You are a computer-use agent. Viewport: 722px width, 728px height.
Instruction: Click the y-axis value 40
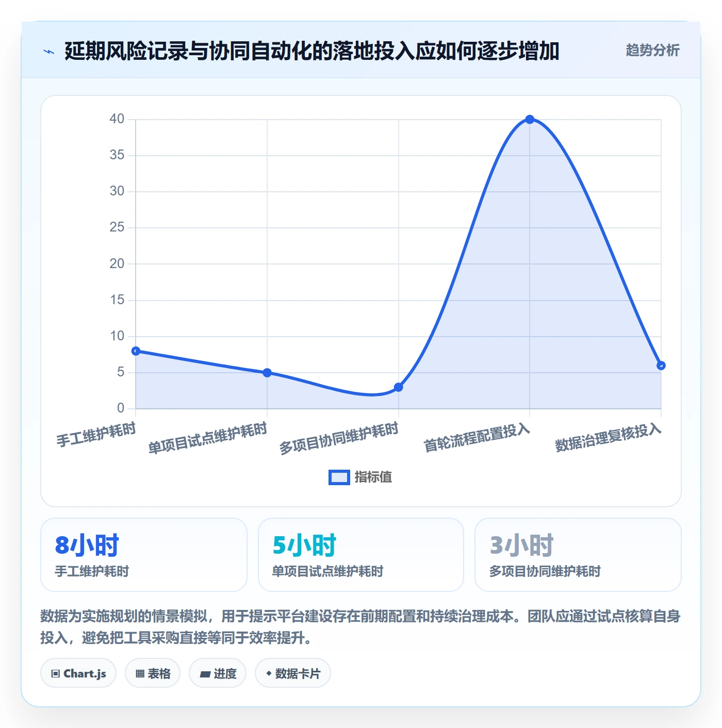[117, 119]
